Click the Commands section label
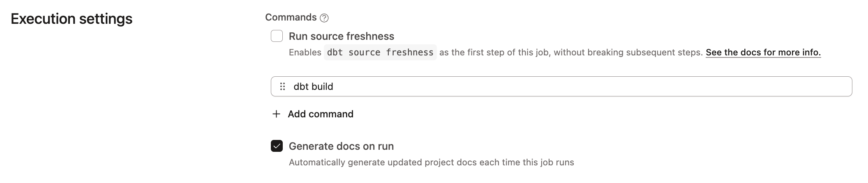The height and width of the screenshot is (183, 868). click(x=291, y=17)
